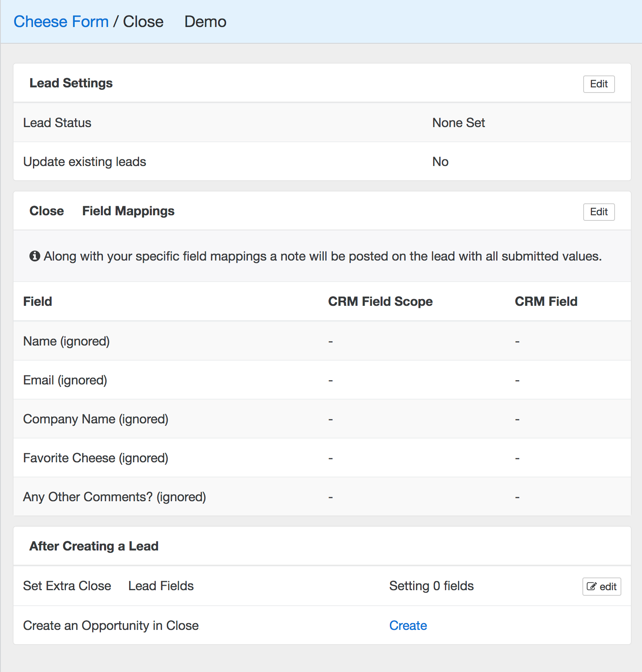Click the Field column header

pyautogui.click(x=38, y=301)
